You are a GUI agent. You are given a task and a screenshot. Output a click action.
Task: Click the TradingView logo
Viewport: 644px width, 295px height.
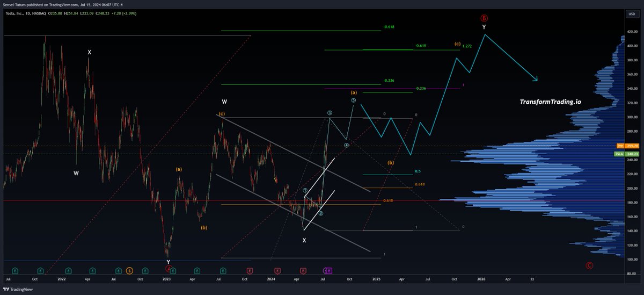tap(18, 289)
